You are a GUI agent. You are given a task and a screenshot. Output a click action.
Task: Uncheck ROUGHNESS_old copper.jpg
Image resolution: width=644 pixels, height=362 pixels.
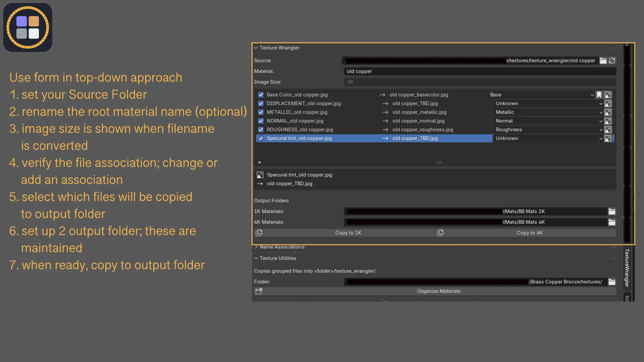[x=261, y=130]
